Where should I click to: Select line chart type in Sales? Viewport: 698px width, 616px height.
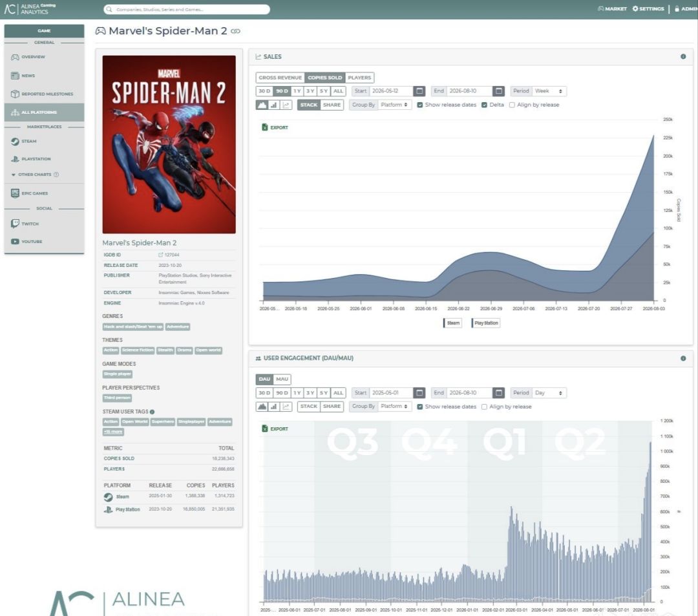pyautogui.click(x=286, y=105)
